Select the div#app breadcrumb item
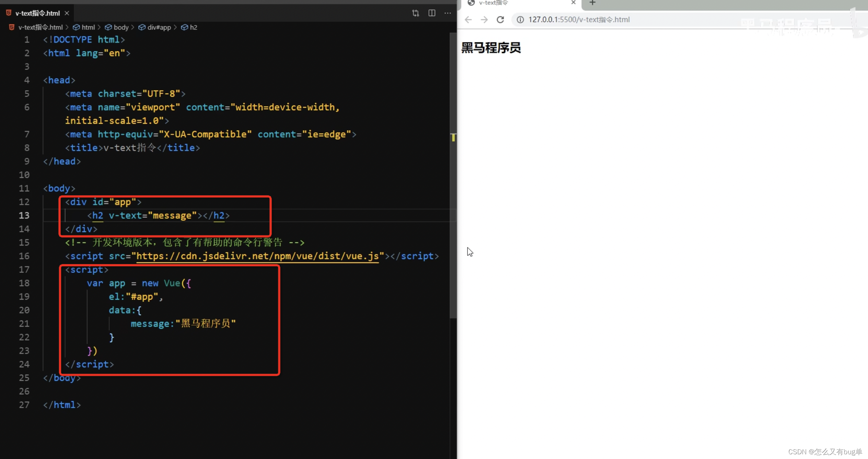Screen dimensions: 868x459 tap(159, 27)
